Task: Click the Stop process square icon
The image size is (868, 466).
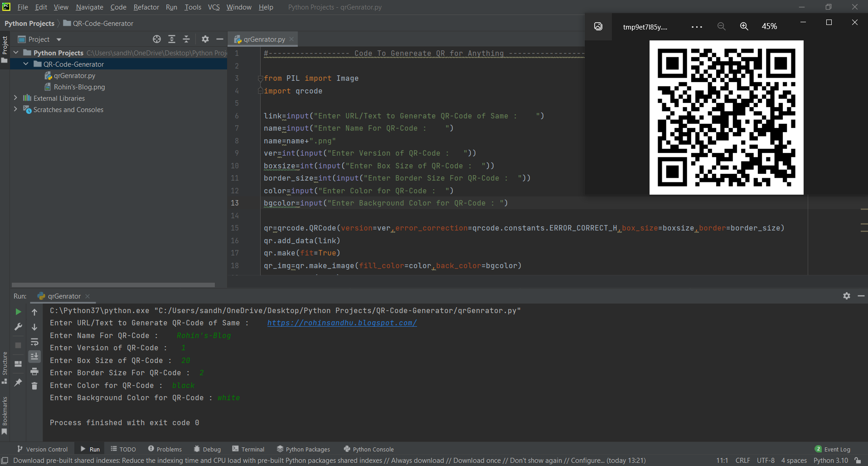Action: point(18,345)
